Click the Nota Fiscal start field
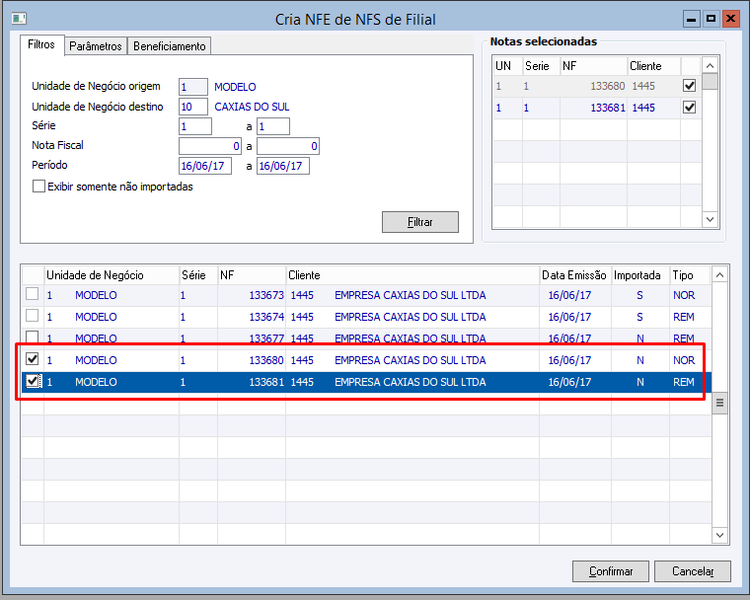Image resolution: width=750 pixels, height=600 pixels. pyautogui.click(x=210, y=146)
